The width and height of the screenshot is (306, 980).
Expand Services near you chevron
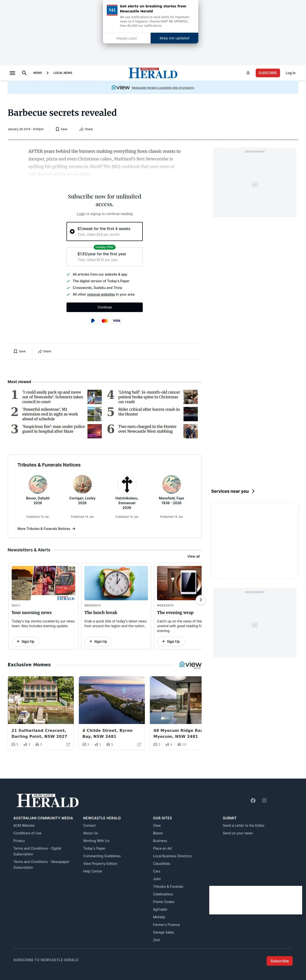coord(253,491)
